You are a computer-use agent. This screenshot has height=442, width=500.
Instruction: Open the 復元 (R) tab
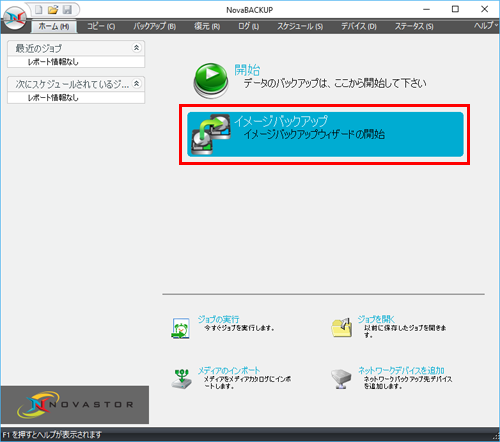click(x=207, y=26)
